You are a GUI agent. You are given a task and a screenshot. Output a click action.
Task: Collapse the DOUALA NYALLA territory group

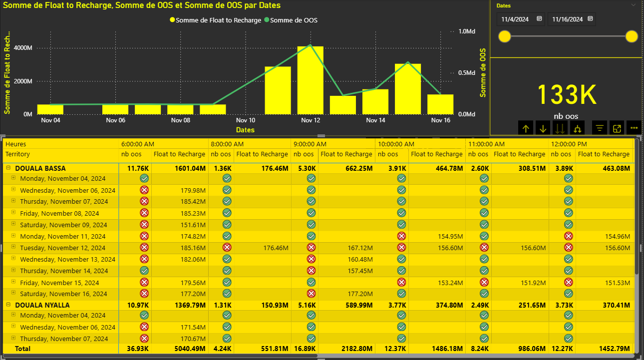(x=8, y=305)
